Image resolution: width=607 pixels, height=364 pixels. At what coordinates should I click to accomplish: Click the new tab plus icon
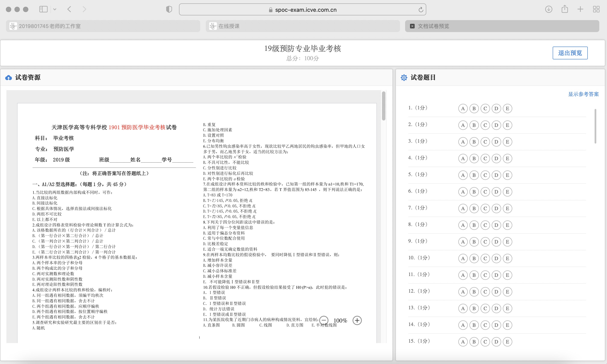tap(580, 9)
